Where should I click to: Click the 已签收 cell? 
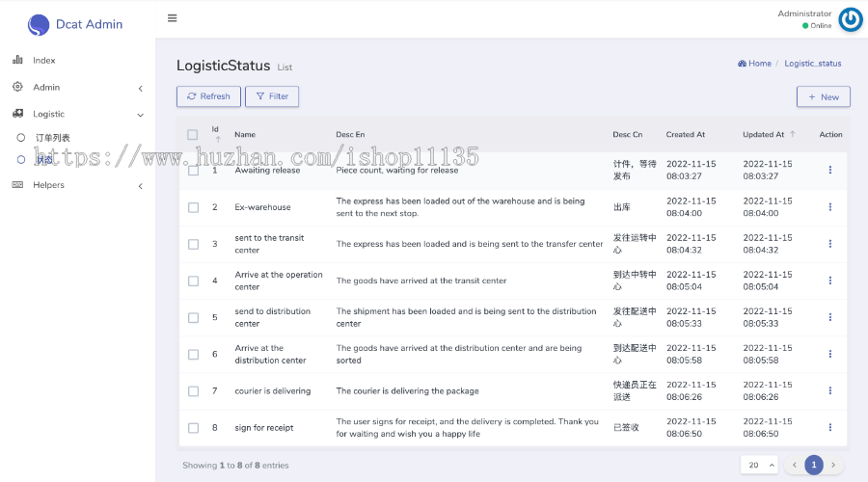tap(626, 427)
